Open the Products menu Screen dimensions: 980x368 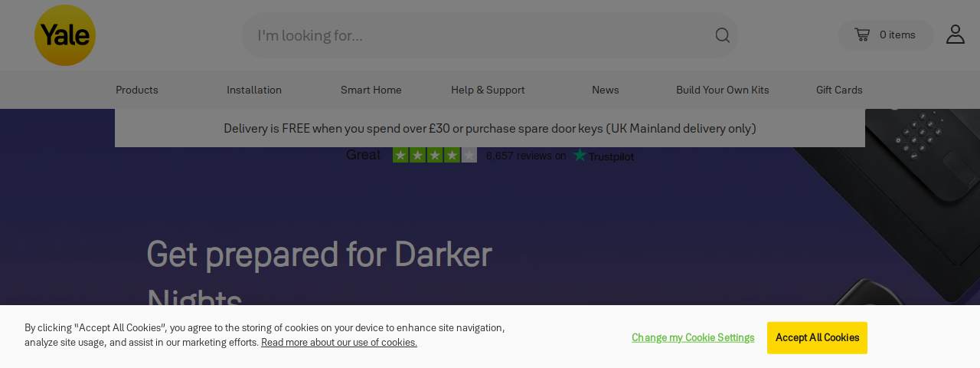(137, 90)
